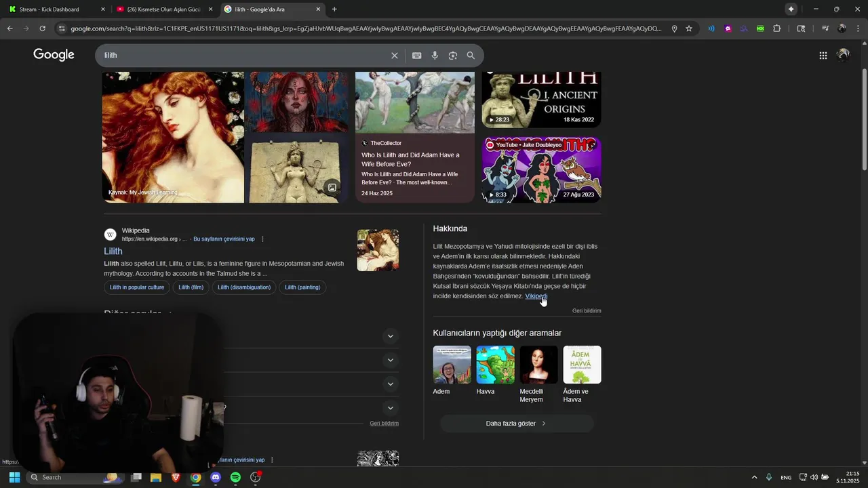
Task: Bookmark this page with the star icon
Action: click(689, 28)
